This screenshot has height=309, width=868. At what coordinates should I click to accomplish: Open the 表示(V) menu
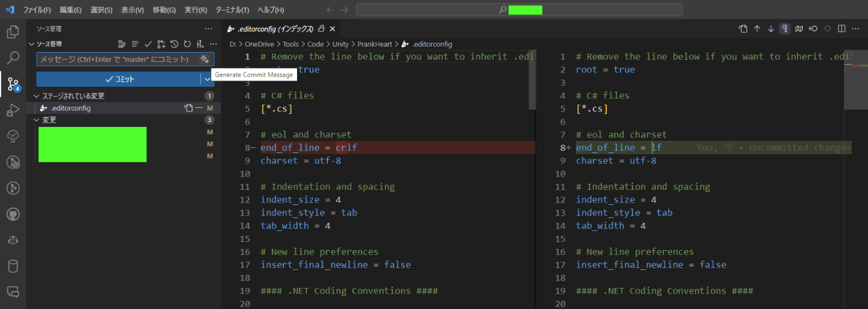(132, 10)
